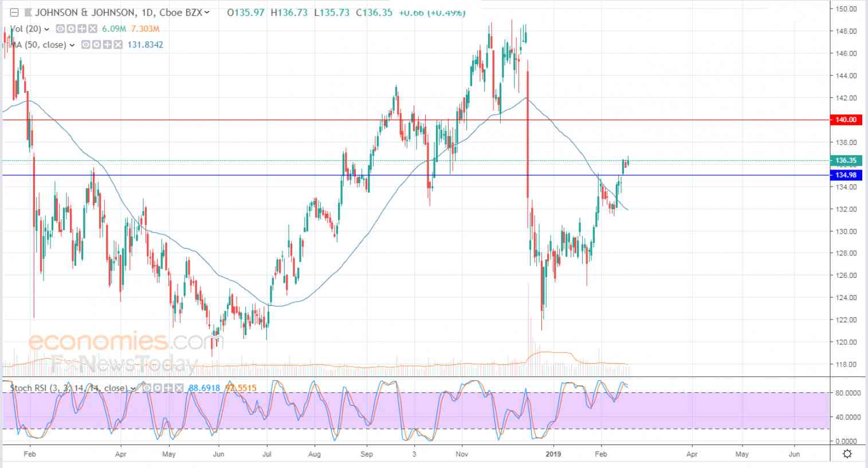The image size is (868, 468).
Task: Open the Stoch RSI settings dialog
Action: coord(158,388)
